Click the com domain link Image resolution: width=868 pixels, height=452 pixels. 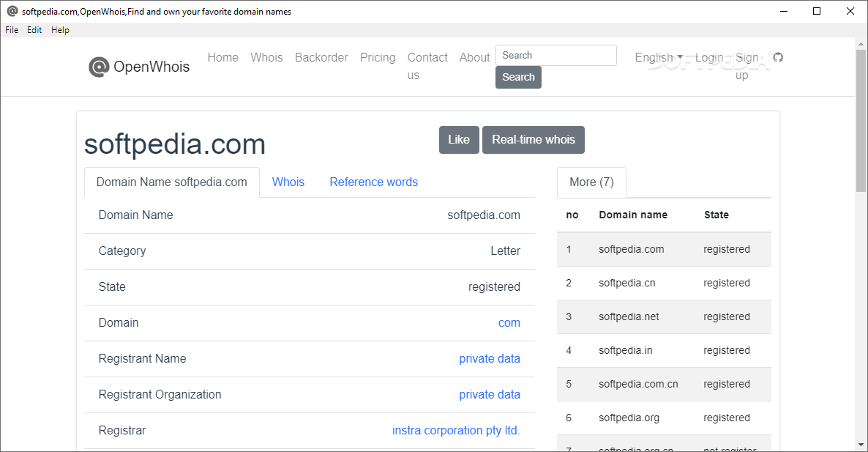pos(509,323)
